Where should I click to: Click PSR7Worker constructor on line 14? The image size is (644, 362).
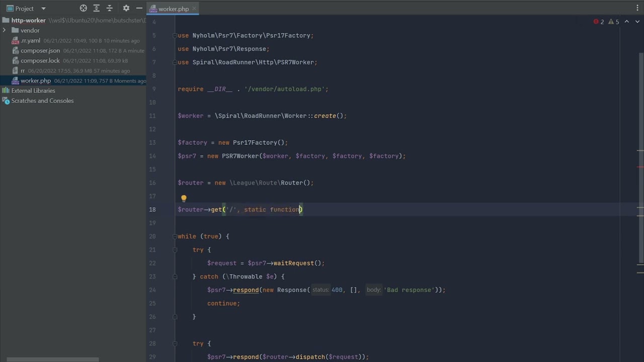click(240, 156)
